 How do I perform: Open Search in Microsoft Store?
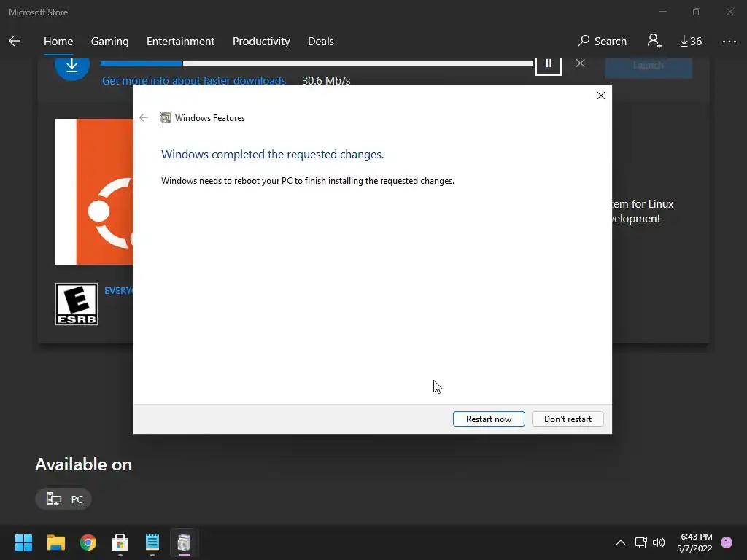pyautogui.click(x=602, y=42)
